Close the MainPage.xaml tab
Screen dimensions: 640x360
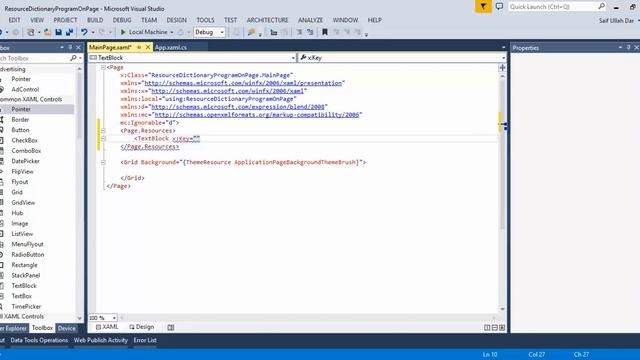point(148,47)
